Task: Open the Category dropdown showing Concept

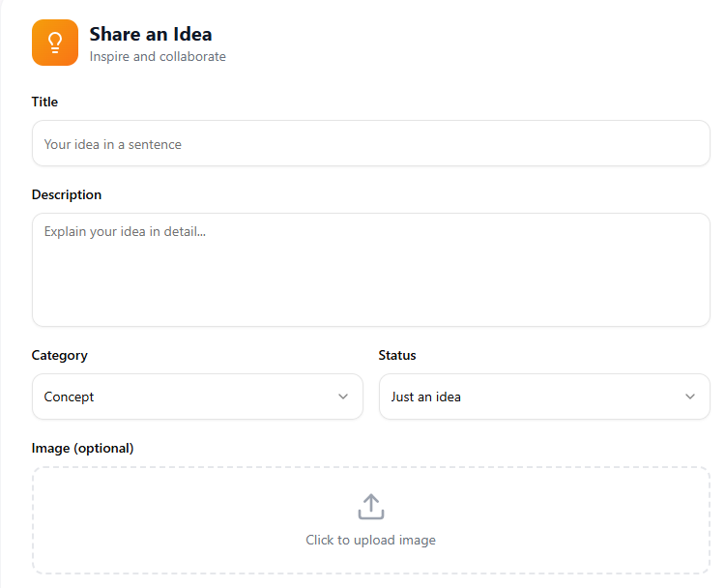Action: 197,397
